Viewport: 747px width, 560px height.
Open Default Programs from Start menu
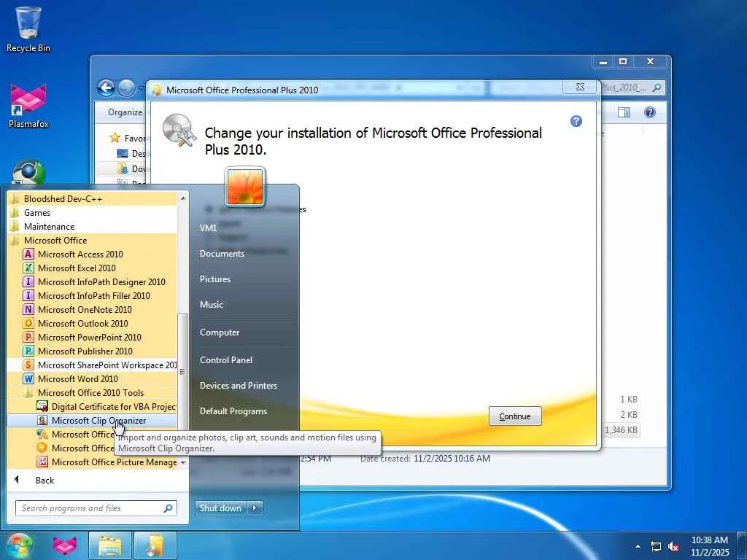point(233,411)
